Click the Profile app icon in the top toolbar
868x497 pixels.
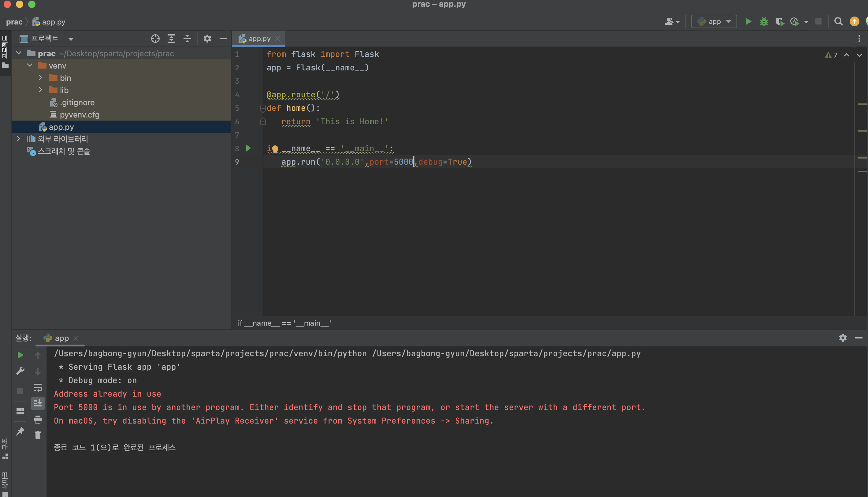point(795,22)
